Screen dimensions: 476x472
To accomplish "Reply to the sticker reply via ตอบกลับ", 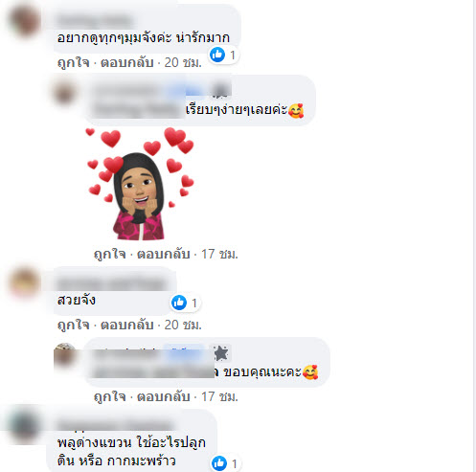I will point(164,254).
